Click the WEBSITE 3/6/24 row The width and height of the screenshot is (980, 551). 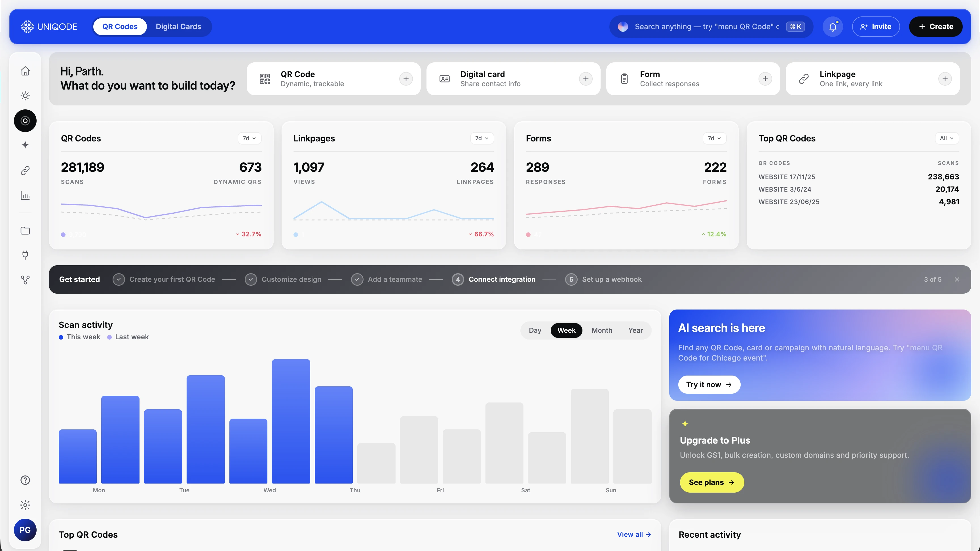pos(859,189)
